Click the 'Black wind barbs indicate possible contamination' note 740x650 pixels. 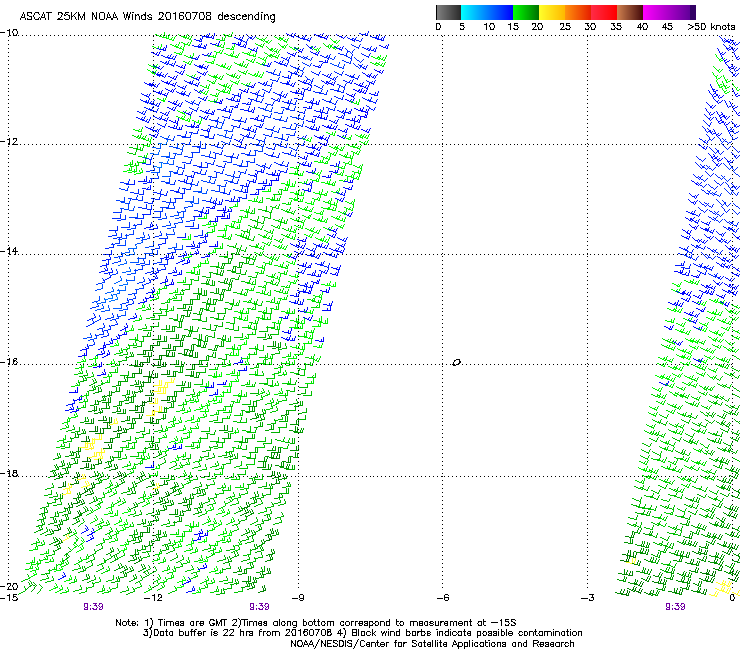pos(466,633)
